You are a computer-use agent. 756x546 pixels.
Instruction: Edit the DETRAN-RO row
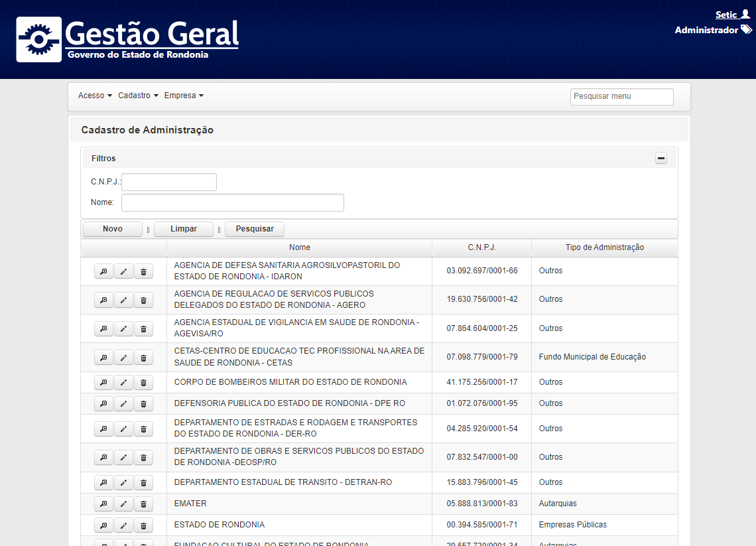pos(123,483)
